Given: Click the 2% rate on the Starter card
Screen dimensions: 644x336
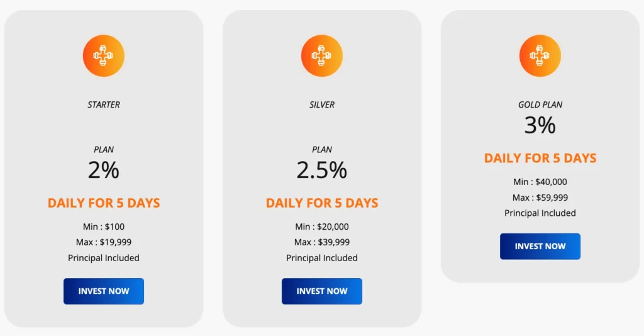Looking at the screenshot, I should [104, 170].
